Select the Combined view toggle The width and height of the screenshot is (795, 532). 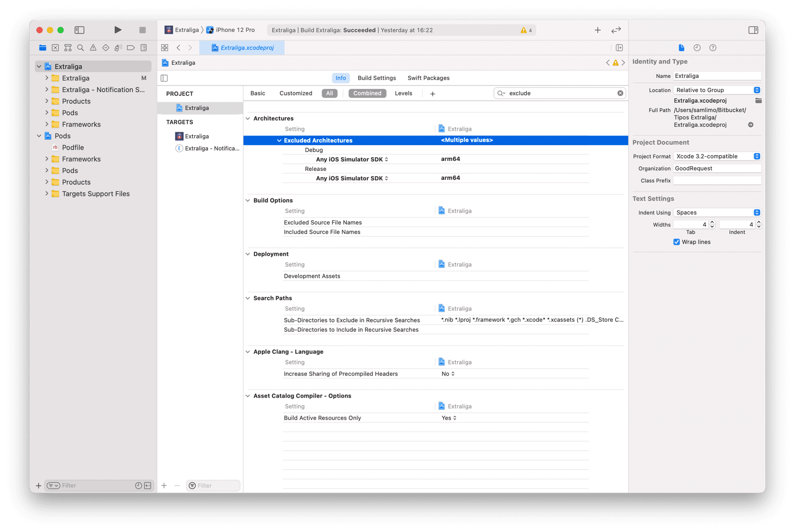point(367,93)
